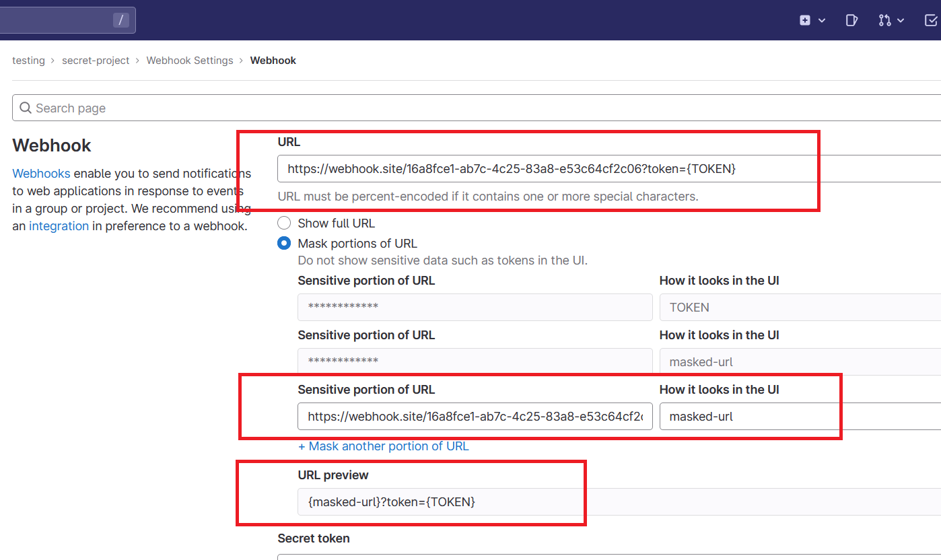Navigate to secret-project breadcrumb

pos(96,61)
